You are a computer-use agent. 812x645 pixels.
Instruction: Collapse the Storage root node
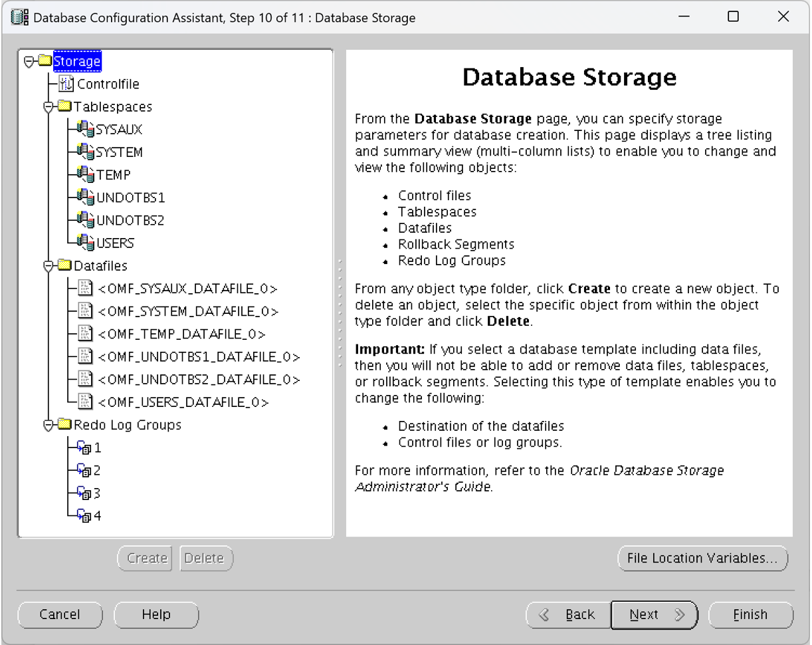pos(29,61)
